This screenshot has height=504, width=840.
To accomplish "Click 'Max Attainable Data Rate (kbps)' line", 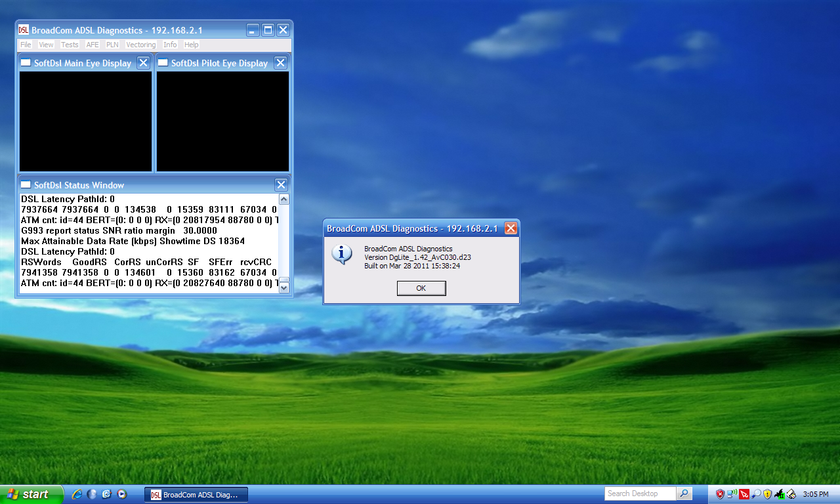I will point(133,241).
